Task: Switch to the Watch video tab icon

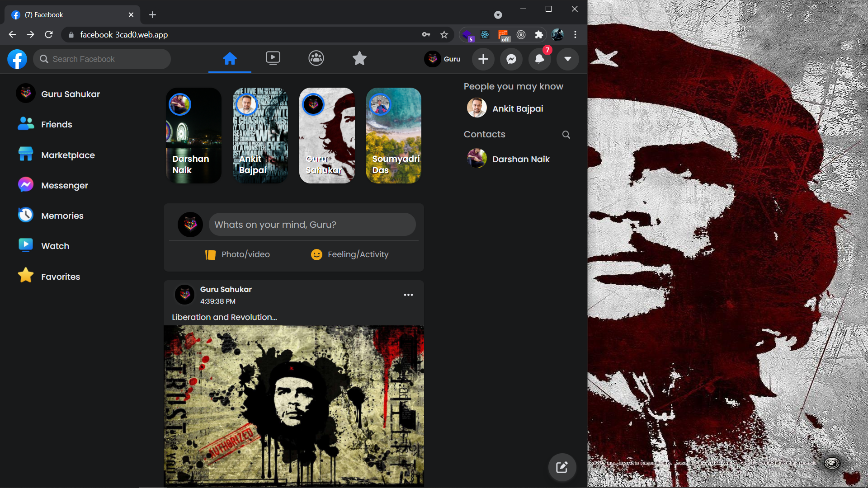Action: tap(273, 59)
